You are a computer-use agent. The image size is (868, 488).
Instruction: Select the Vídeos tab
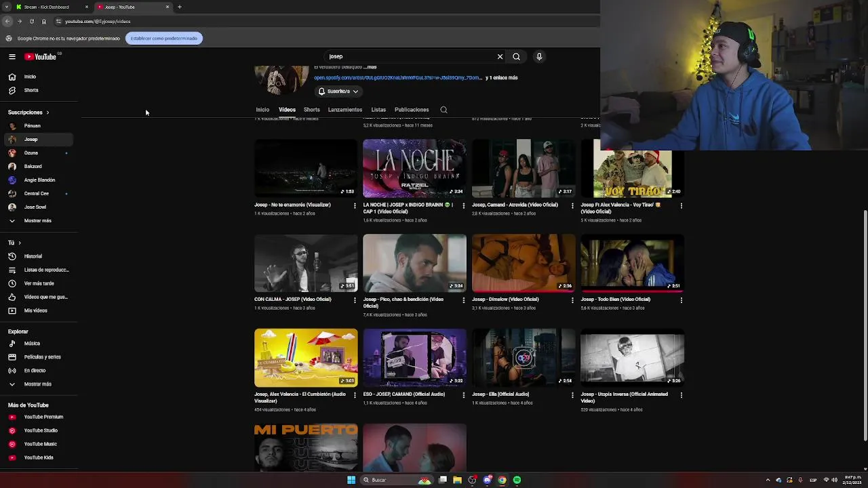(287, 110)
